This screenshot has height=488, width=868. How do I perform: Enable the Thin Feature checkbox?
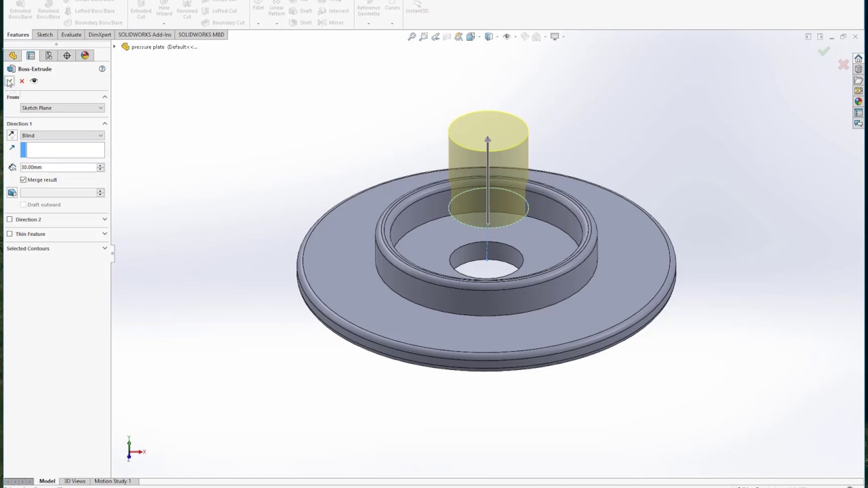(x=9, y=234)
